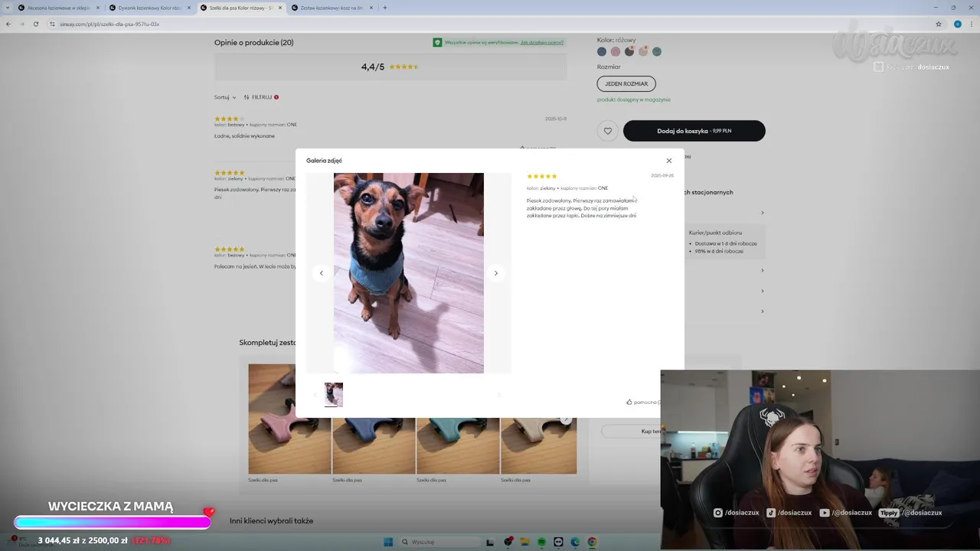Viewport: 980px width, 551px height.
Task: Open the Jak działają oceny link
Action: 542,42
